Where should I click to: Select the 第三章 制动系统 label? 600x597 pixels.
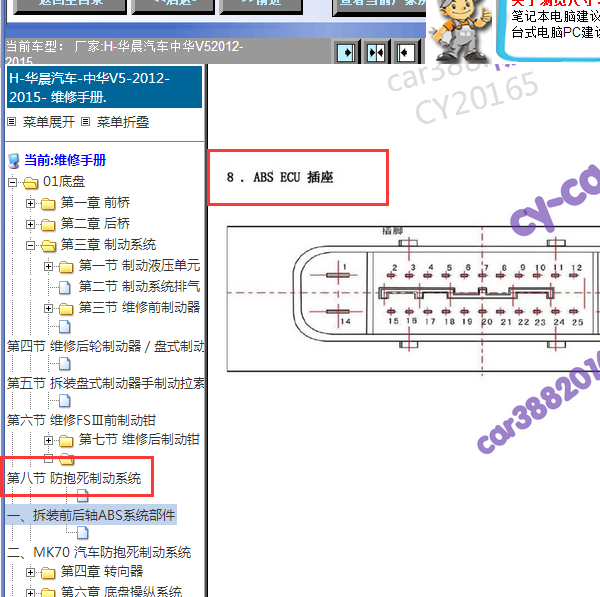108,244
